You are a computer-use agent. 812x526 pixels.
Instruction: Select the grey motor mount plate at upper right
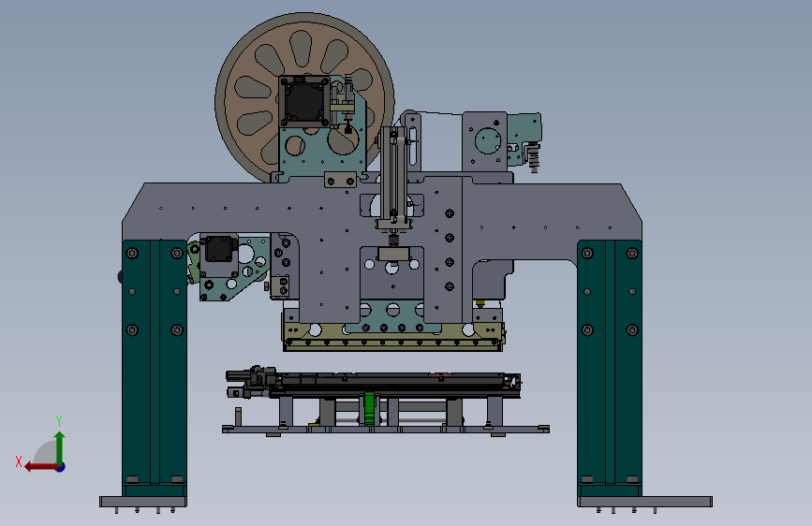click(484, 140)
